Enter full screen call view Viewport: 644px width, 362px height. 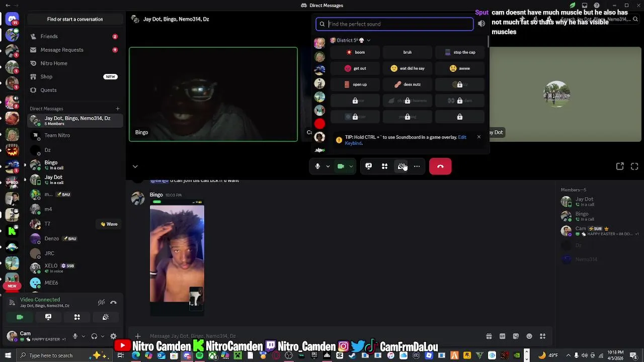tap(634, 166)
